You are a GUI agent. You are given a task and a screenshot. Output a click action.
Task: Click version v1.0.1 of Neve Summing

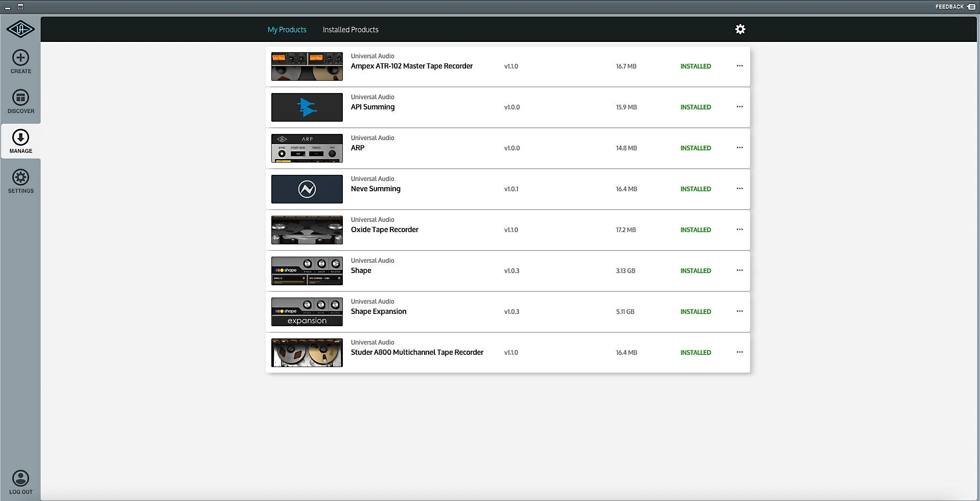[511, 189]
